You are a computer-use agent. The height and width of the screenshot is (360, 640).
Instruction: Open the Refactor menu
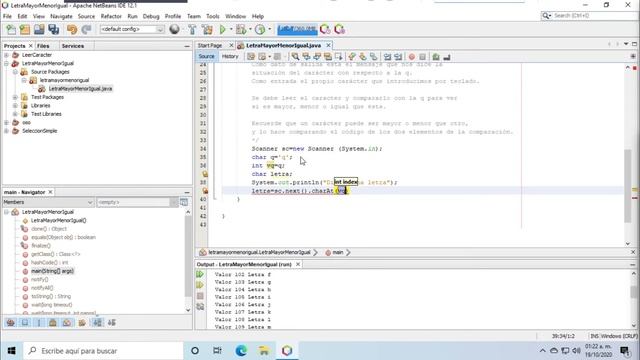point(111,16)
